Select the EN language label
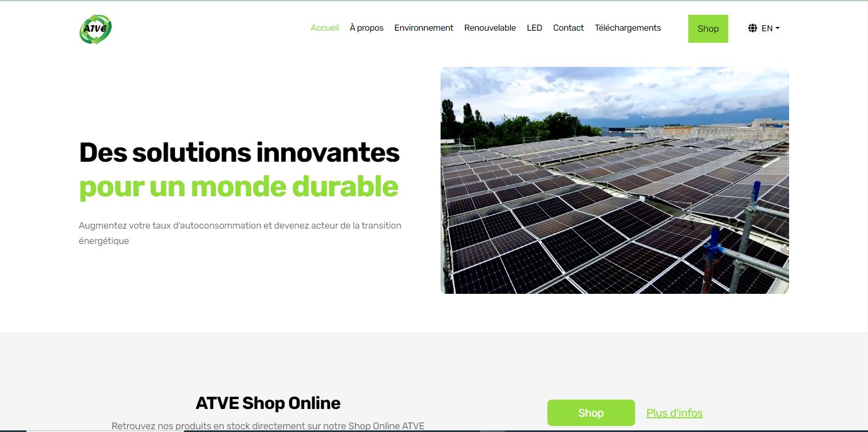The width and height of the screenshot is (868, 432). 767,28
